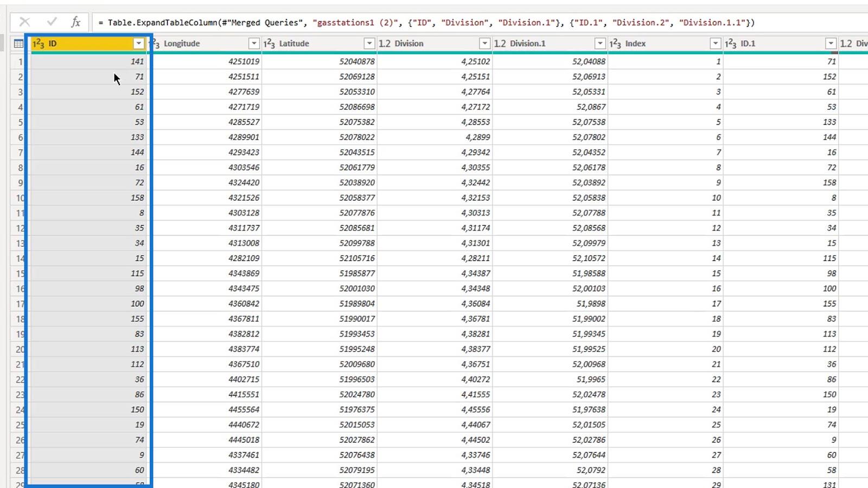868x488 pixels.
Task: Click ID.1 cell with value 155
Action: coord(781,304)
